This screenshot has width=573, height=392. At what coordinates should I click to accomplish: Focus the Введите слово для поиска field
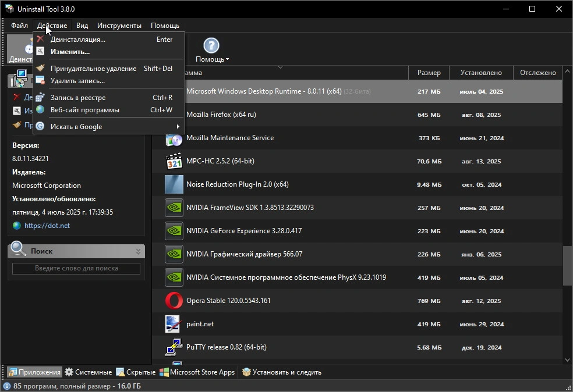[76, 268]
